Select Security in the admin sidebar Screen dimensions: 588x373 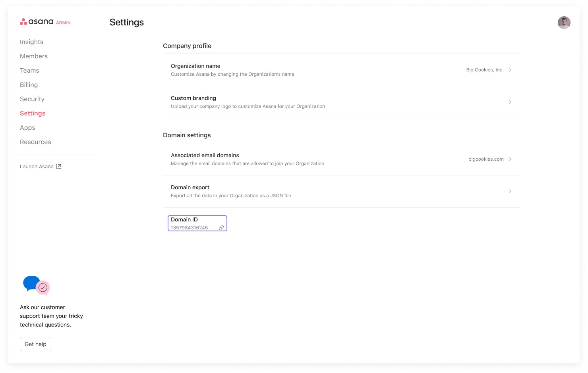pyautogui.click(x=32, y=99)
